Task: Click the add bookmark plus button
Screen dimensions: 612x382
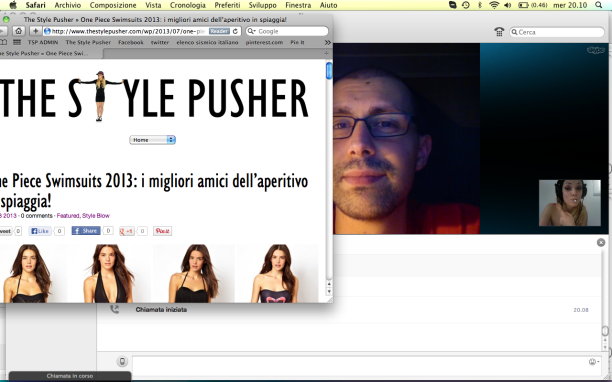Action: point(35,31)
